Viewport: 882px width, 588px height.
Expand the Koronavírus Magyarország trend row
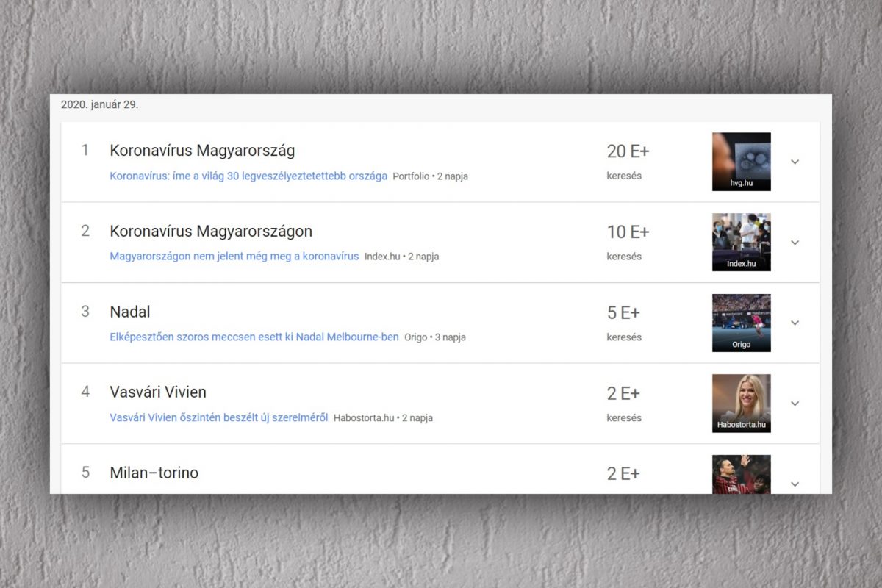(x=794, y=162)
